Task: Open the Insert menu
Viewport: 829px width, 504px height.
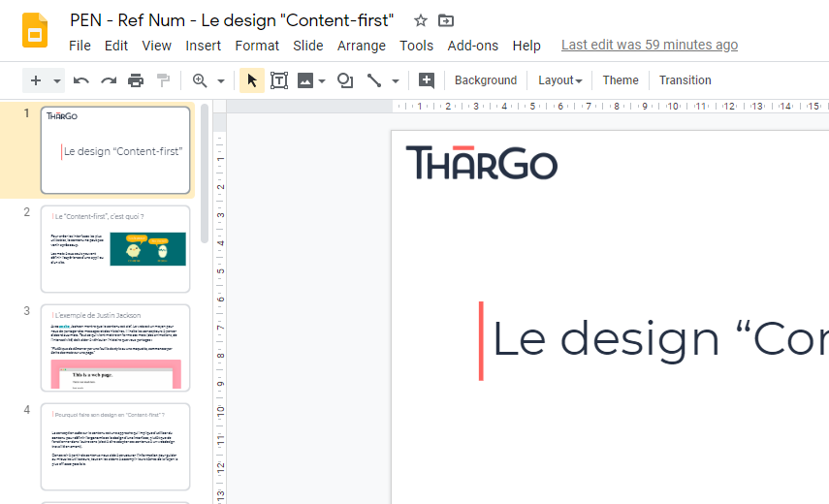Action: pos(203,46)
